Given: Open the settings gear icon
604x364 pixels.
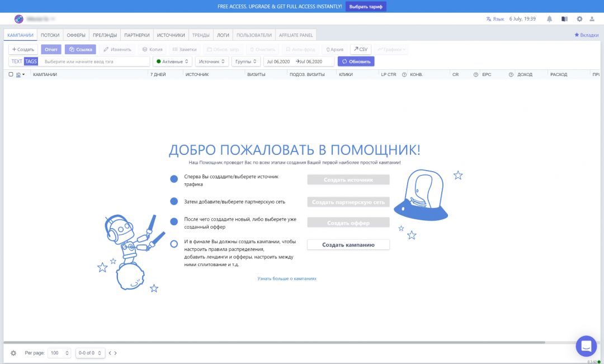Looking at the screenshot, I should [x=579, y=18].
